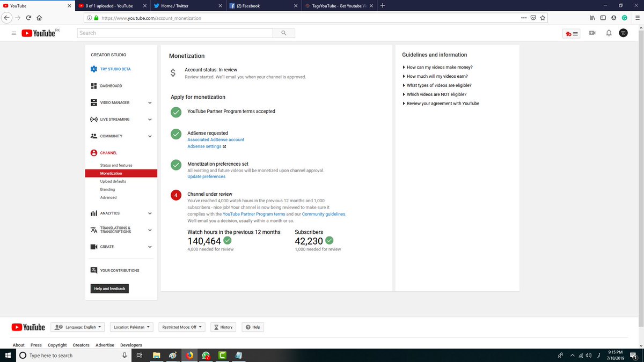Toggle Firefox sidebar icon
Screen dimensions: 644x362
click(603, 17)
